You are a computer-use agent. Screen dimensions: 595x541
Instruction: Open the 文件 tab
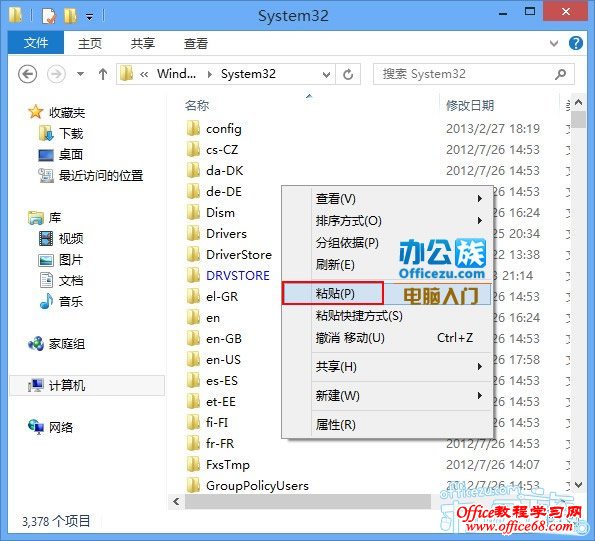[36, 42]
